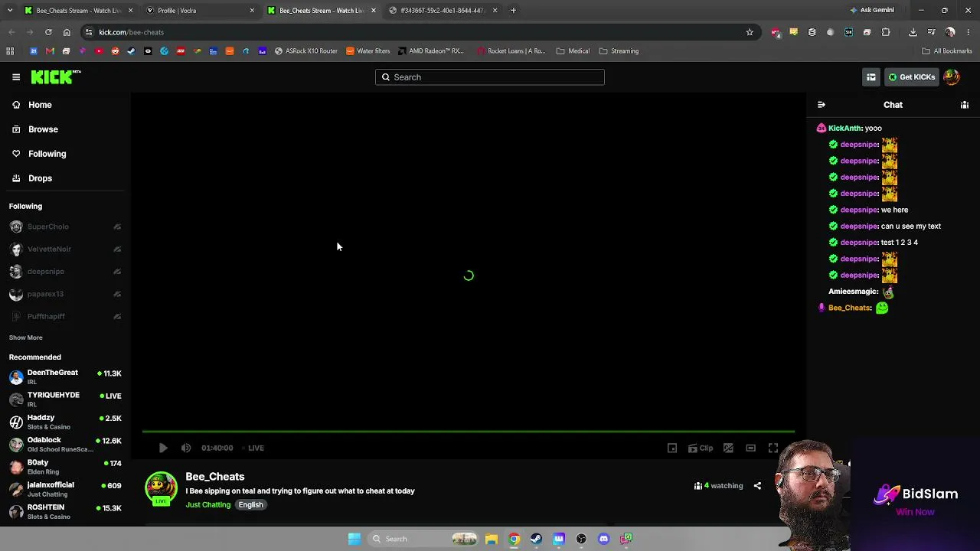
Task: Open ASRock X10 Router bookmark
Action: (305, 51)
